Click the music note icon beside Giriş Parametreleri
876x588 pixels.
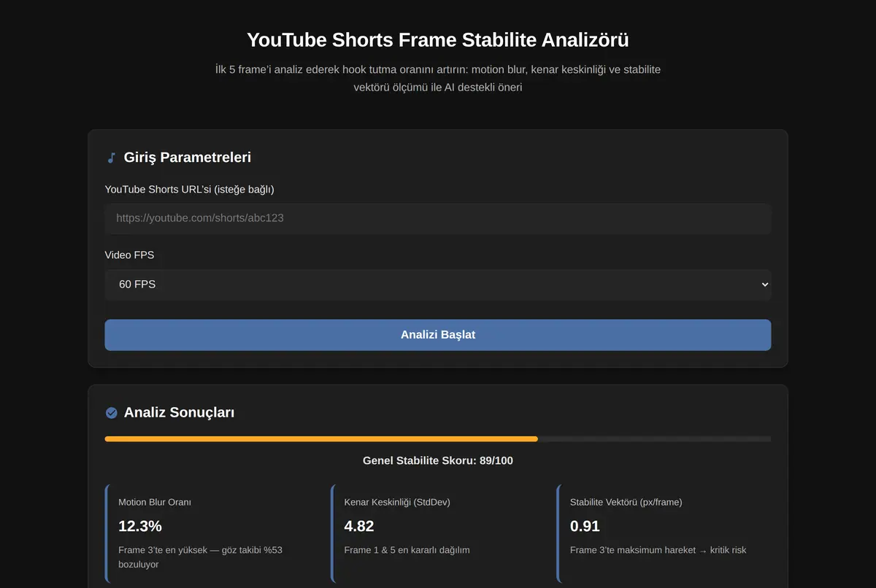[111, 158]
